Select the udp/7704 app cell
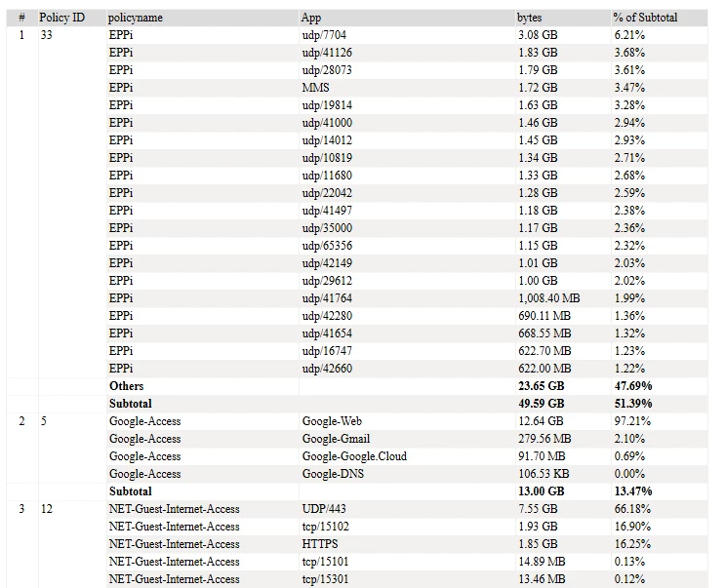This screenshot has width=725, height=588. pos(324,35)
